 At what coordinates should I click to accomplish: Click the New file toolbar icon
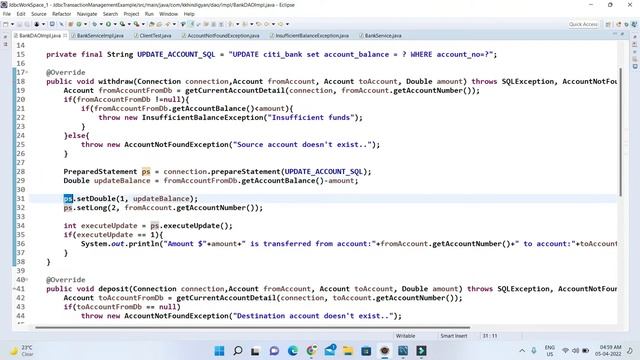tap(6, 24)
